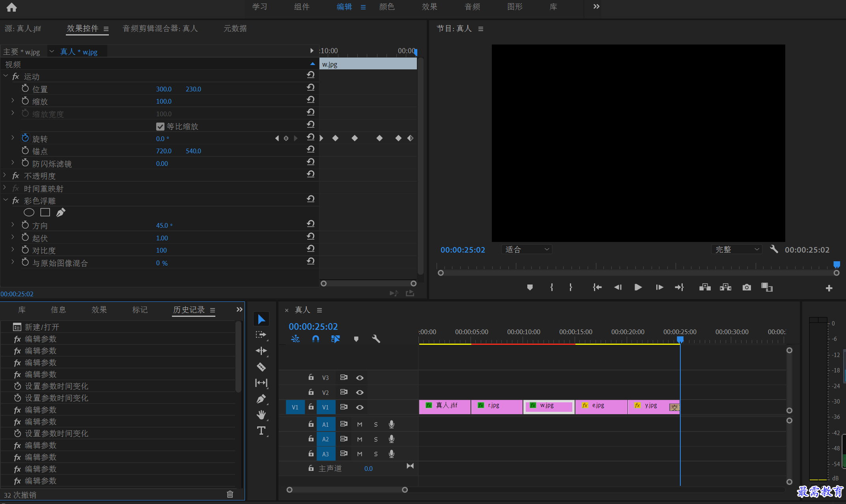Open timeline display settings wrench
The width and height of the screenshot is (846, 504).
click(376, 339)
